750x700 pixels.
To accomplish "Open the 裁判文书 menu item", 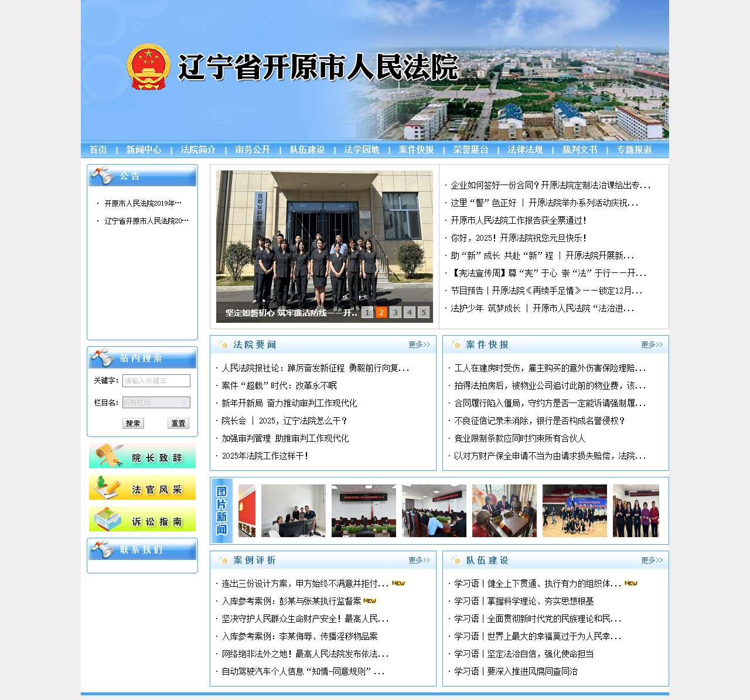I will tap(579, 150).
